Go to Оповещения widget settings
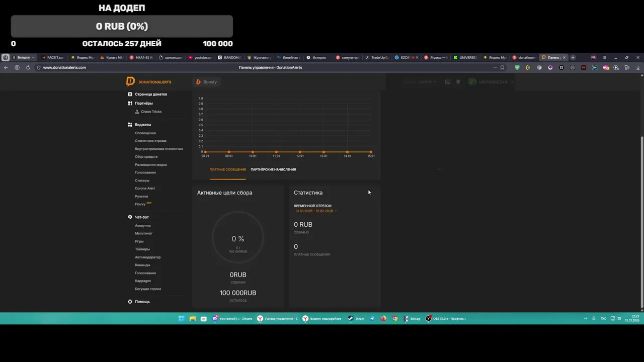This screenshot has height=362, width=644. [x=145, y=133]
